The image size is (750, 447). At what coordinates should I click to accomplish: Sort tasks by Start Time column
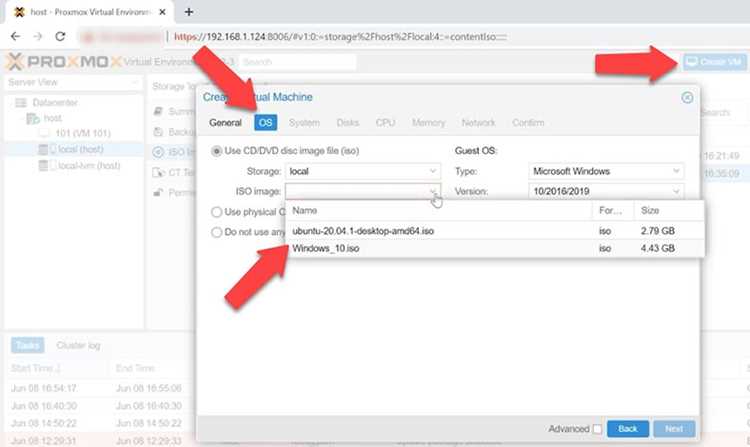pos(56,368)
